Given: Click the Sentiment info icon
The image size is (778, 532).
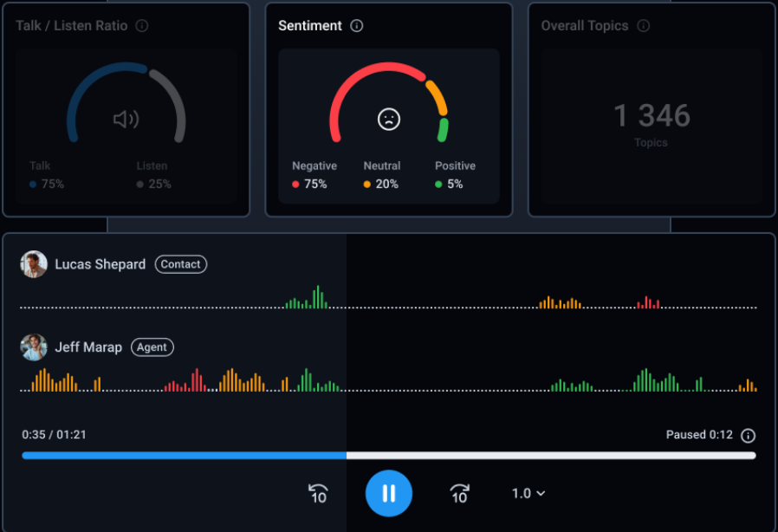Looking at the screenshot, I should click(355, 26).
